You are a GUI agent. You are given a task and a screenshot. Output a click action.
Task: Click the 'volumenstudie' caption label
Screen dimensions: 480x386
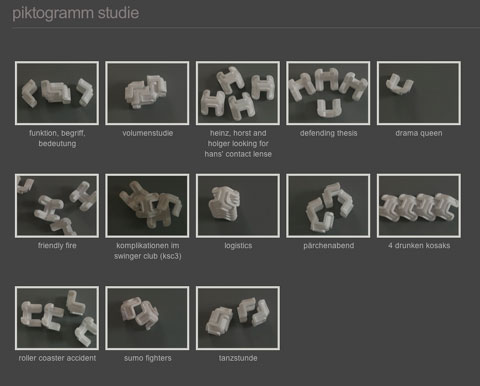tap(148, 133)
